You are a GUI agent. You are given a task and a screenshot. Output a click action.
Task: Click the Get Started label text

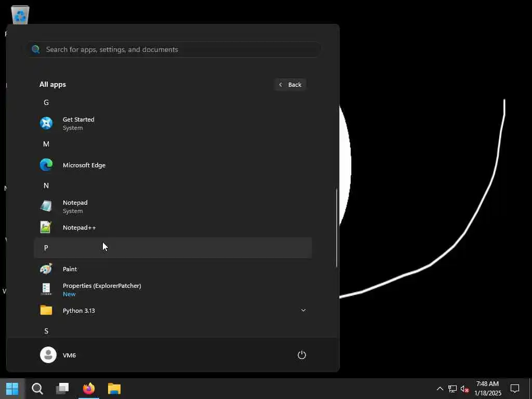[79, 119]
